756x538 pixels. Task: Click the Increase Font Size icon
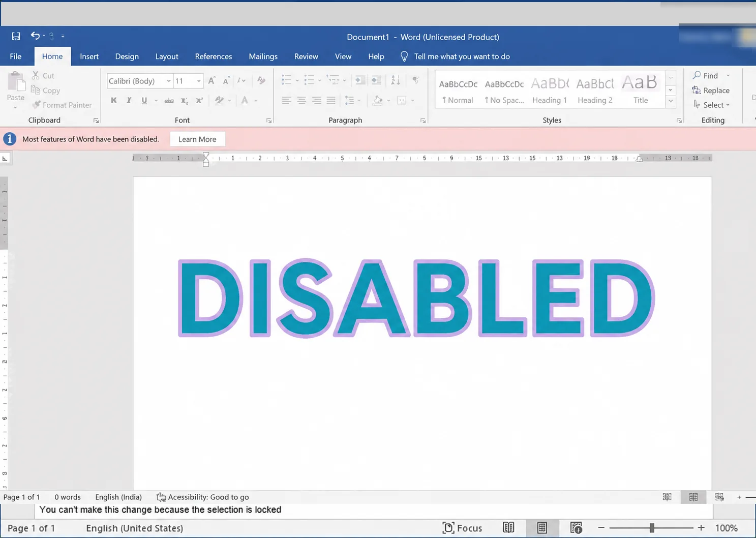tap(212, 80)
